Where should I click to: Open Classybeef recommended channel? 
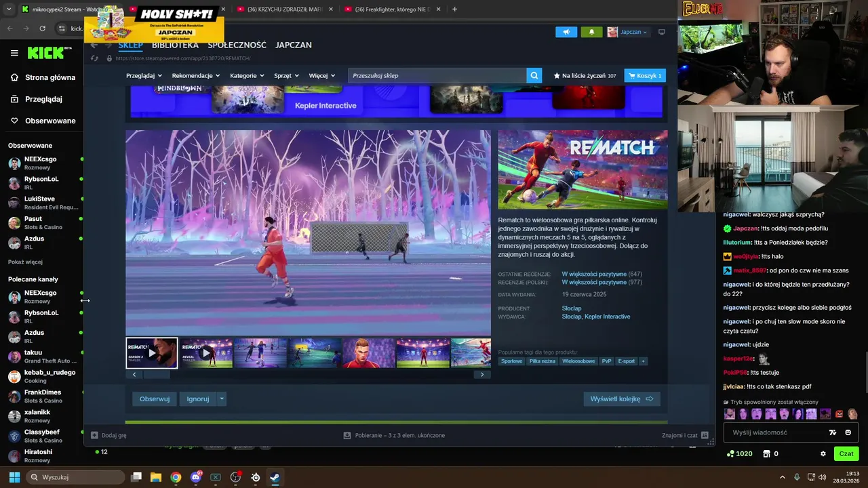pyautogui.click(x=42, y=436)
